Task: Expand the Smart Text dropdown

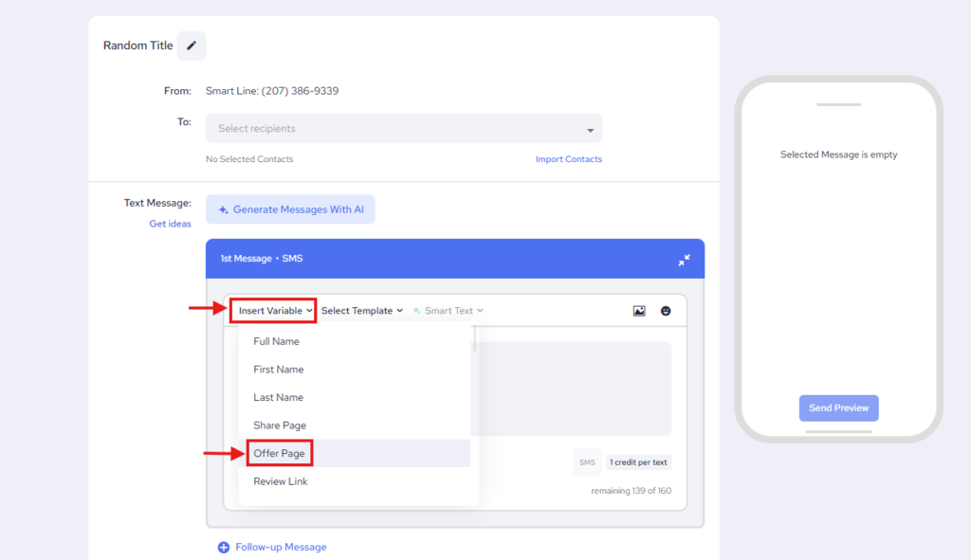Action: (x=449, y=311)
